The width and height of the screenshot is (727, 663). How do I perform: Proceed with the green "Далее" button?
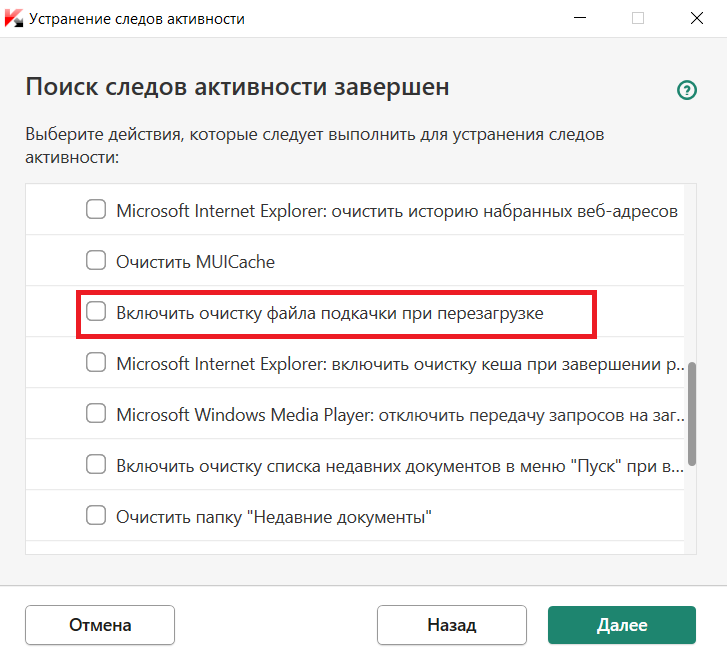point(622,625)
